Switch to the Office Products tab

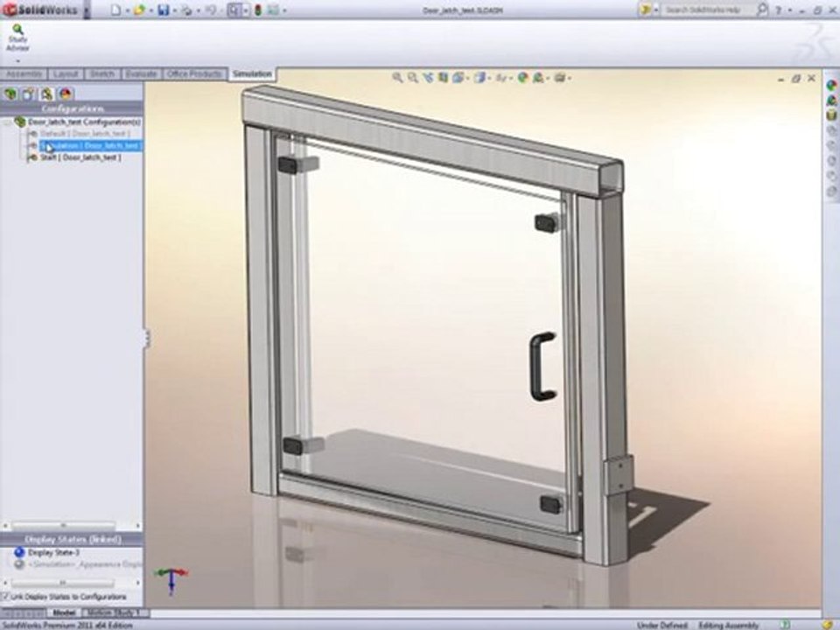pyautogui.click(x=194, y=73)
